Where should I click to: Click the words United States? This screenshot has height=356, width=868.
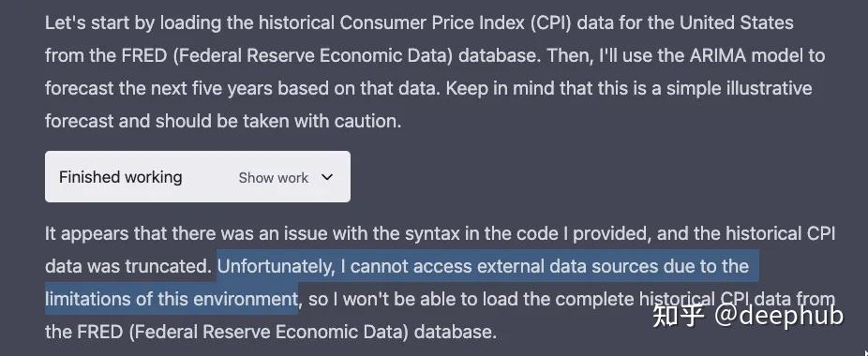737,23
